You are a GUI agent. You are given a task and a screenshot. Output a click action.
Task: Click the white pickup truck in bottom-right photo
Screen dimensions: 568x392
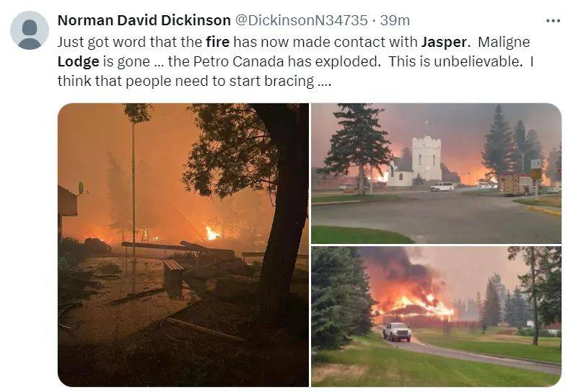click(x=397, y=331)
